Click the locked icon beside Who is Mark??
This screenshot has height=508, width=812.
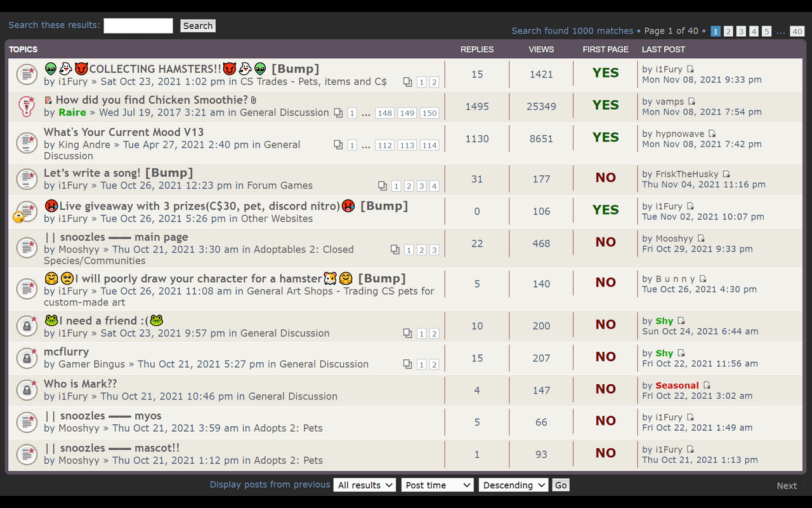click(x=26, y=390)
